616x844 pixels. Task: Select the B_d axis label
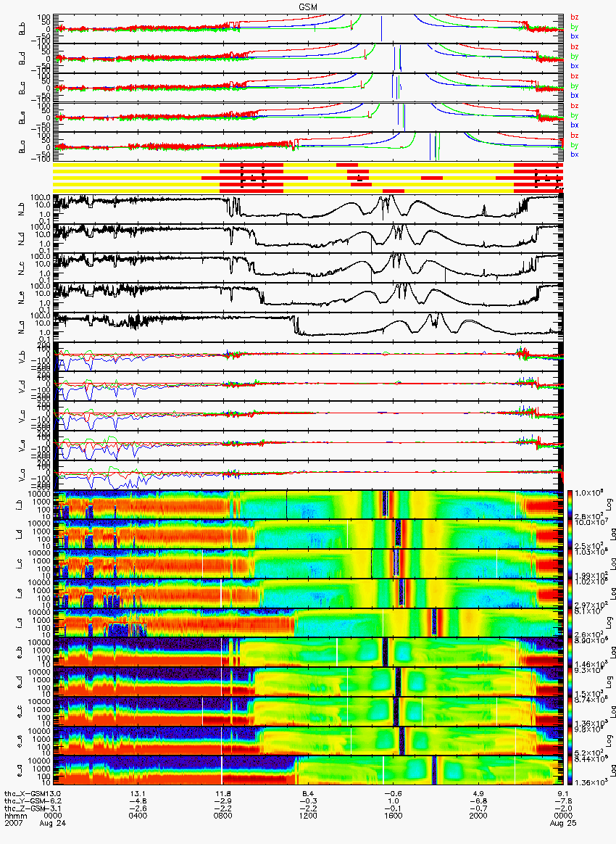click(x=22, y=57)
